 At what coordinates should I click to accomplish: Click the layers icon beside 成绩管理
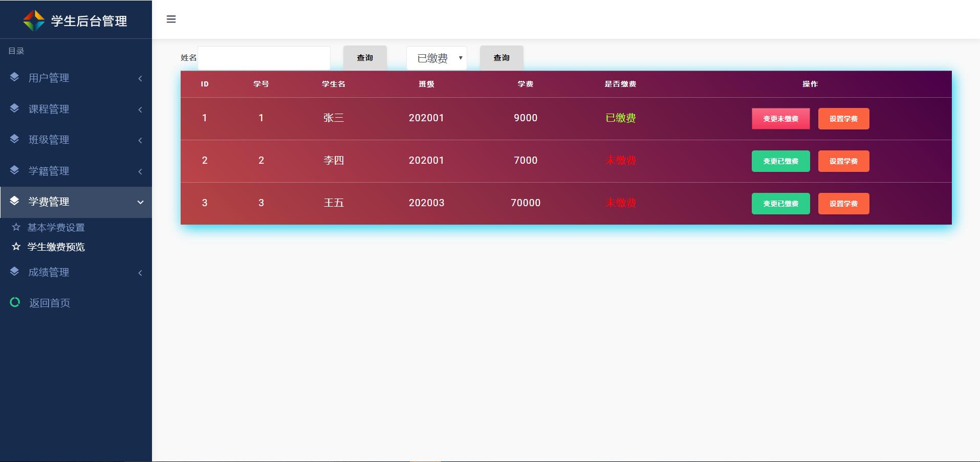tap(14, 272)
